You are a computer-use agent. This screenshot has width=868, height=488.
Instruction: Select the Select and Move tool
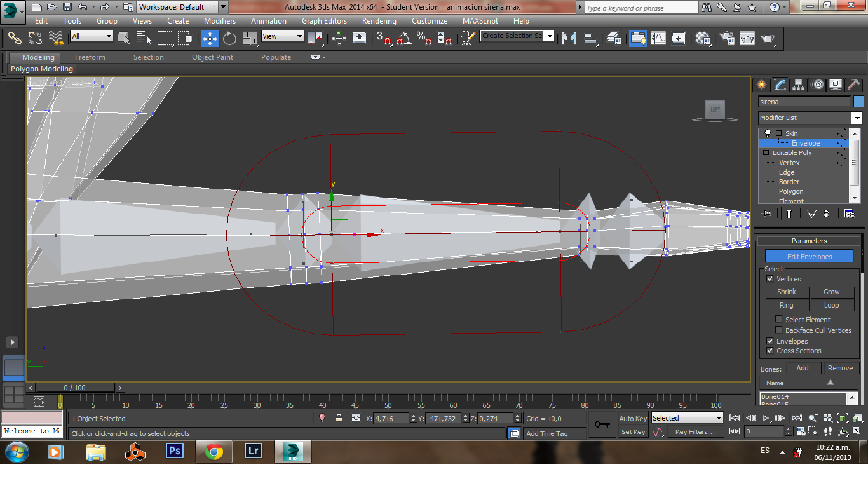pos(210,38)
